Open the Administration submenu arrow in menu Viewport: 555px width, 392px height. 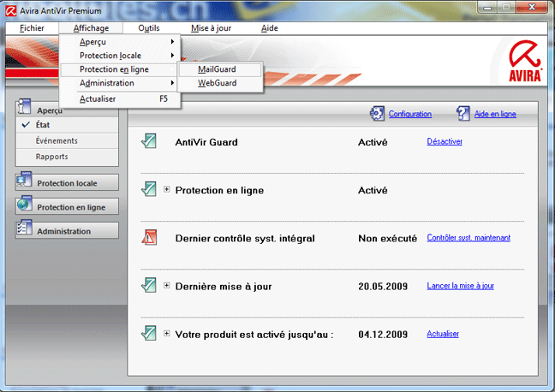point(172,83)
